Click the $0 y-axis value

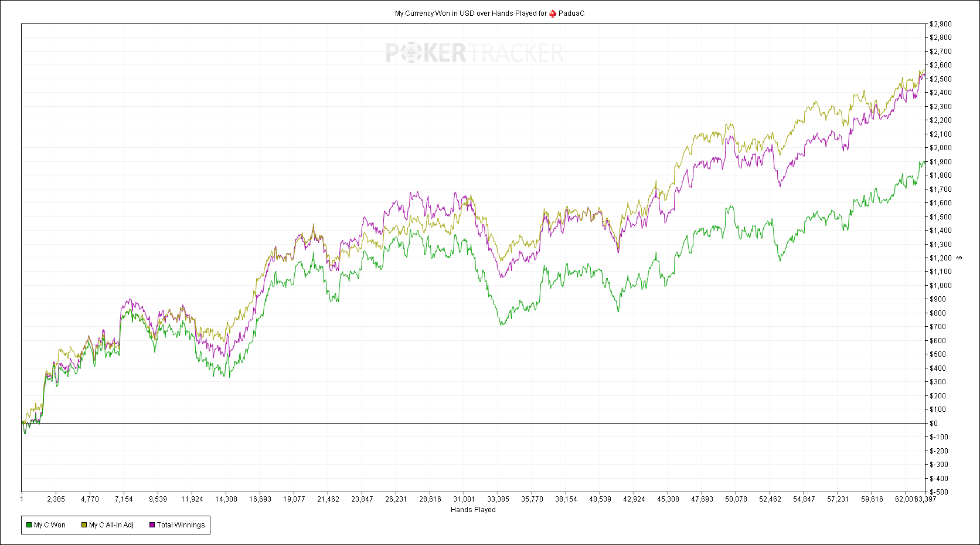coord(934,423)
